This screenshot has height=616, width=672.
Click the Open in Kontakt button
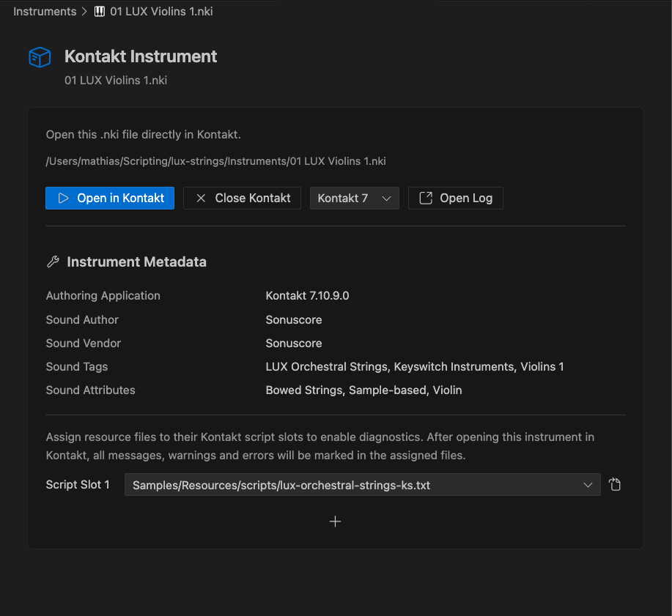pos(110,198)
